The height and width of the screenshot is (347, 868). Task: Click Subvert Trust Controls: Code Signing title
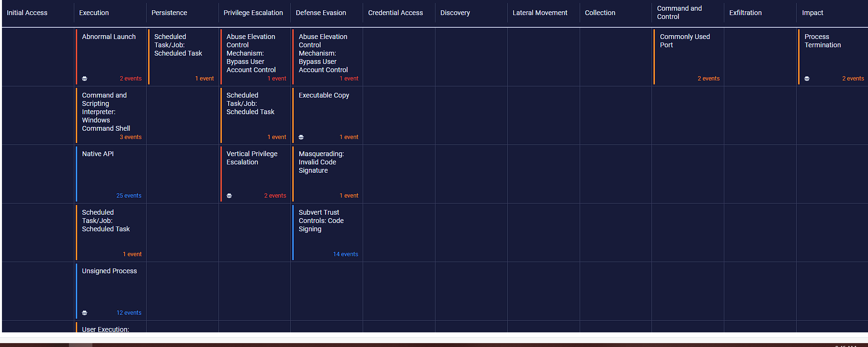point(321,221)
